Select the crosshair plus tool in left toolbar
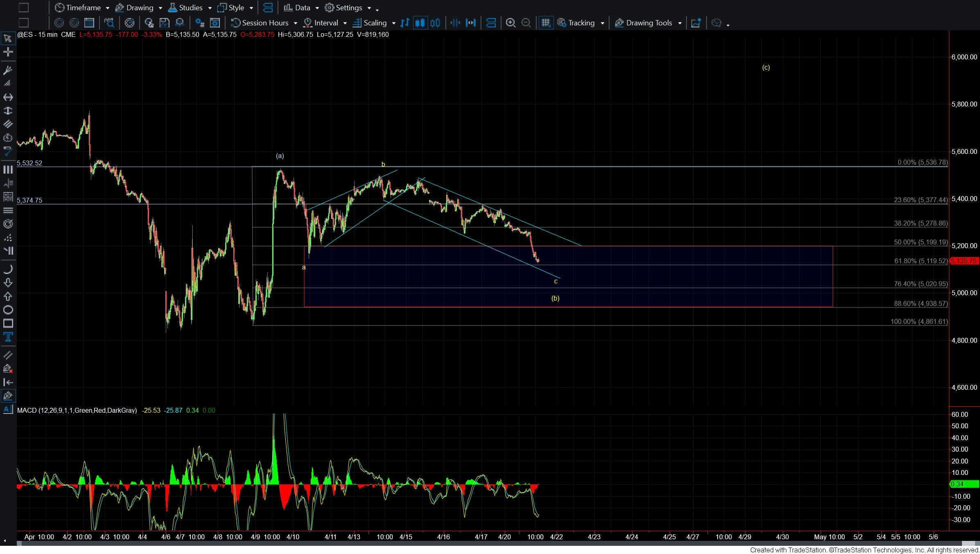980x554 pixels. [8, 52]
